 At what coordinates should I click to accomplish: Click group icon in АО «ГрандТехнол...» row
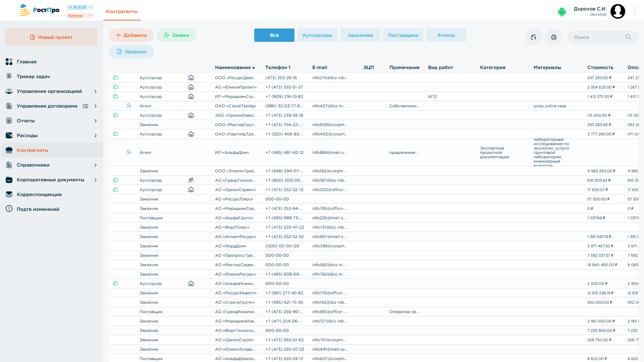pyautogui.click(x=191, y=180)
